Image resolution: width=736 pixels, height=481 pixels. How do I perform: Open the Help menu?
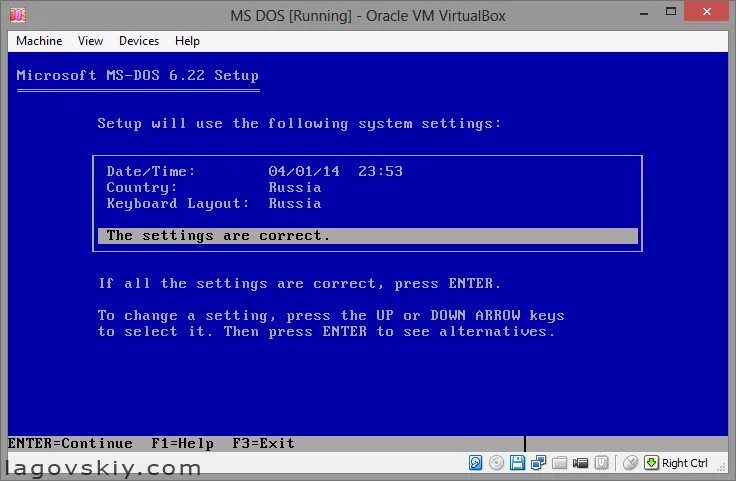click(187, 41)
